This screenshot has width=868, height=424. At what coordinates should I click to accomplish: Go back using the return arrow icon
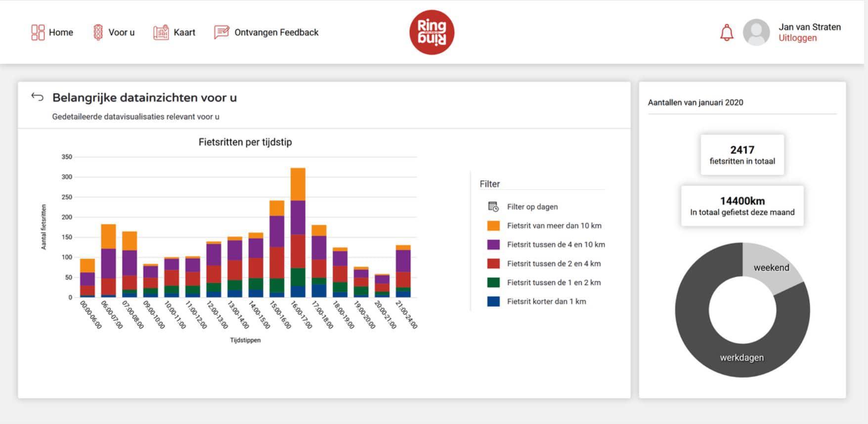[x=38, y=97]
